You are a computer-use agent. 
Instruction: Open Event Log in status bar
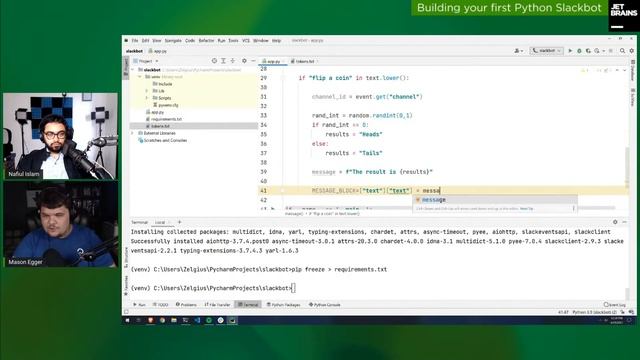tap(614, 305)
